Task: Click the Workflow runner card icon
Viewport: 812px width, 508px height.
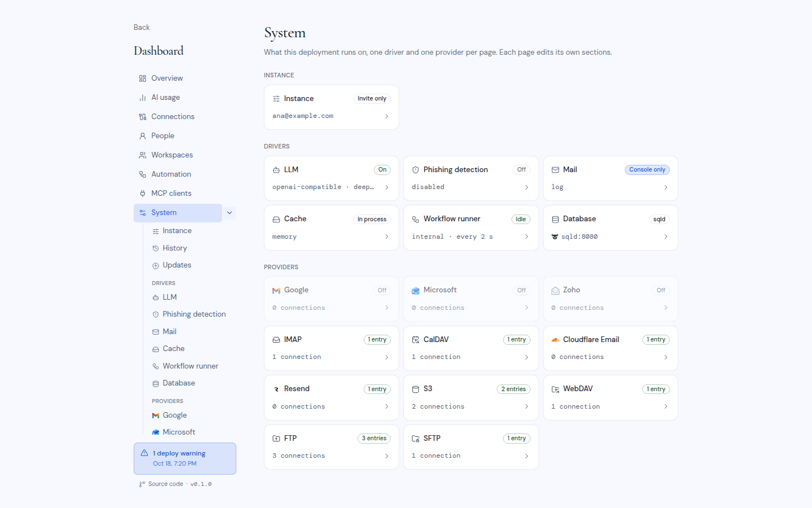Action: pyautogui.click(x=416, y=219)
